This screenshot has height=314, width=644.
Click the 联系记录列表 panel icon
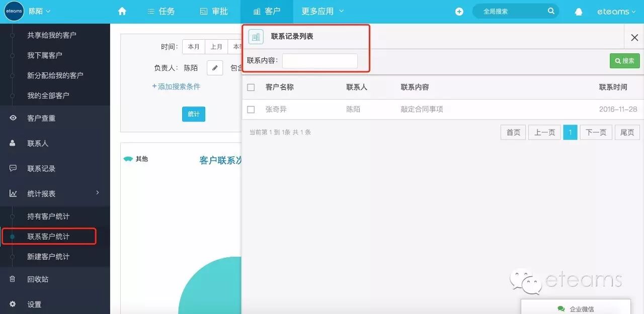[x=256, y=37]
